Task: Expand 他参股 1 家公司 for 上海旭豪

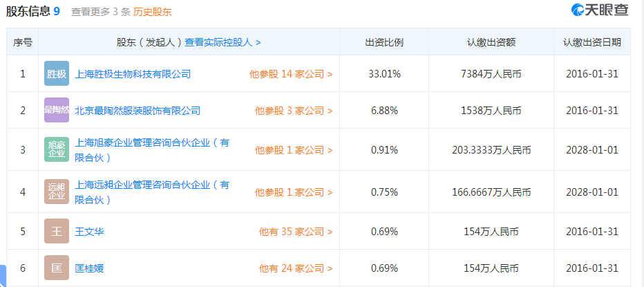Action: [x=294, y=150]
